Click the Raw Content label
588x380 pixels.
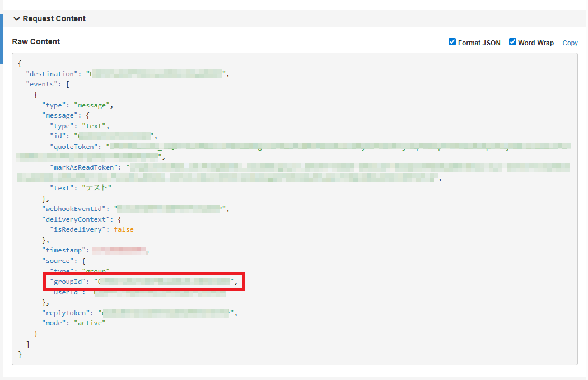36,41
